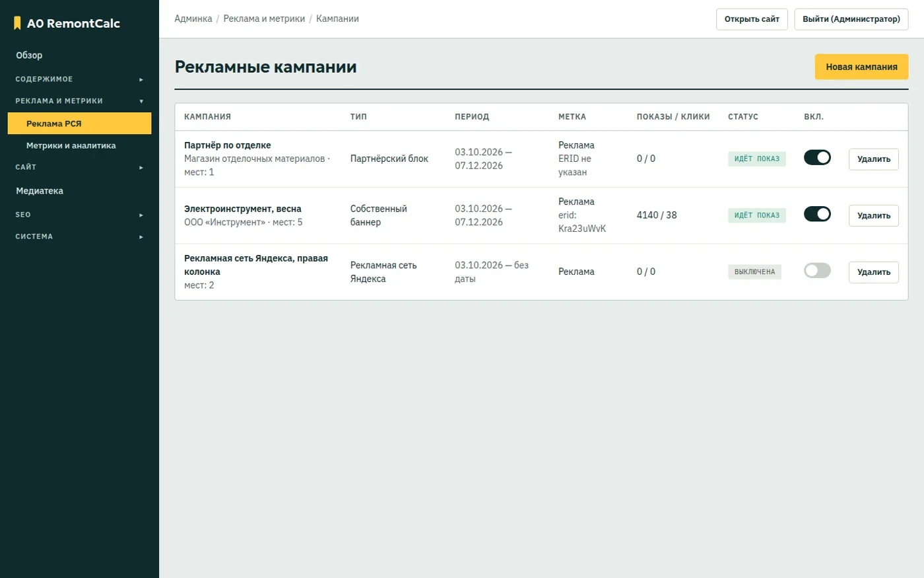This screenshot has height=578, width=924.
Task: Click the 03.10.2026 — без даты period cell
Action: [x=492, y=271]
